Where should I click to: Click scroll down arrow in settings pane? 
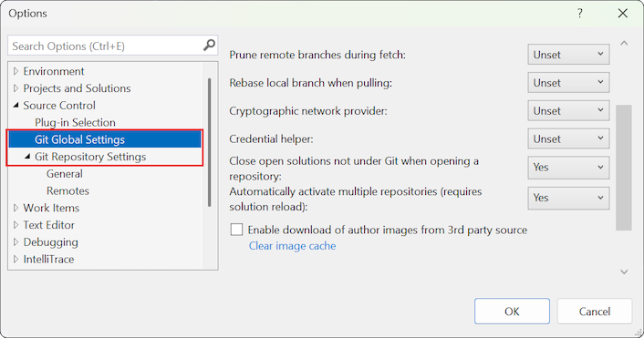click(x=624, y=271)
